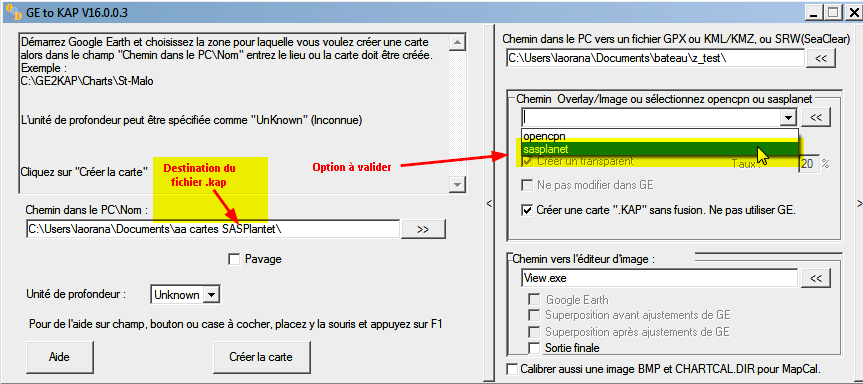Click '<<' button beside GPX/KML file path
Viewport: 863px width, 384px height.
[821, 58]
